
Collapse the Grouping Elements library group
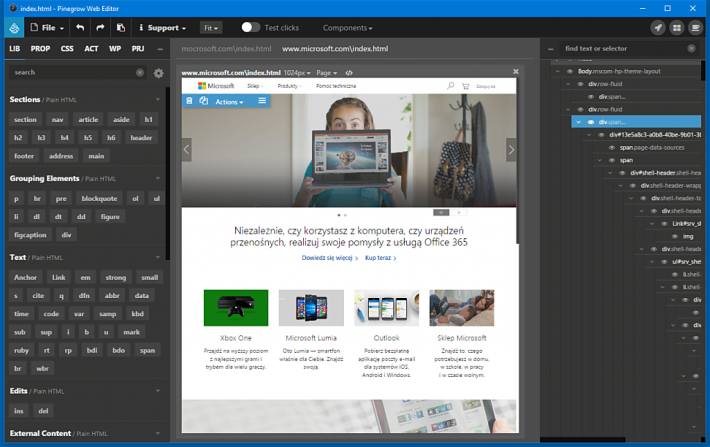point(158,178)
